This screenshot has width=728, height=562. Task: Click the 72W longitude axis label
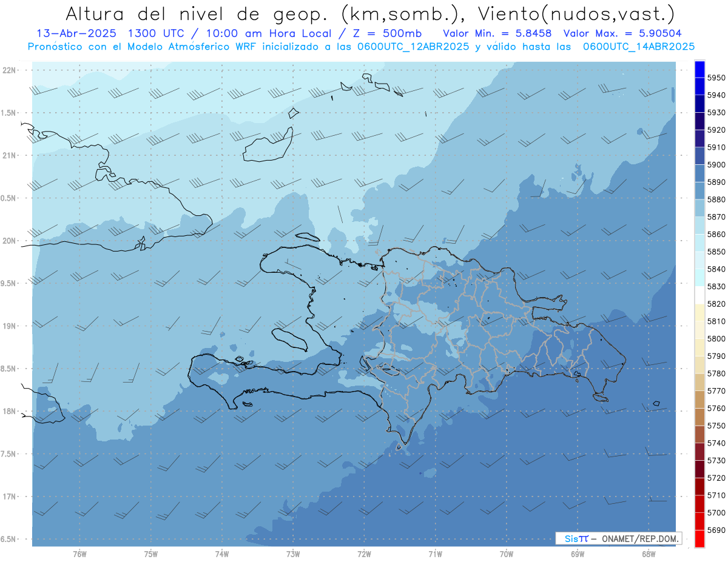click(364, 554)
